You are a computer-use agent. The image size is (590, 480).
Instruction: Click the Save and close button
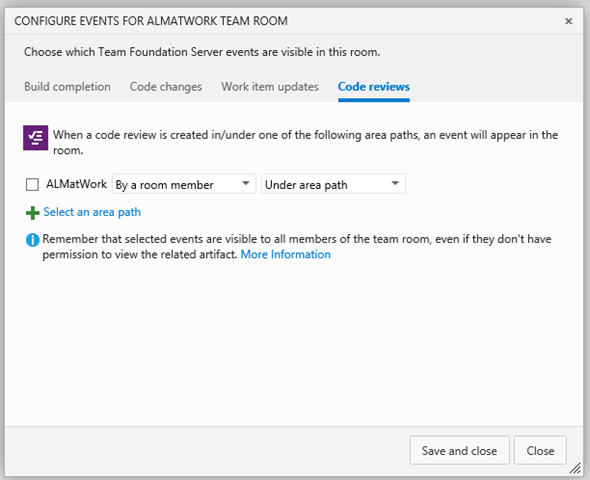pyautogui.click(x=459, y=450)
